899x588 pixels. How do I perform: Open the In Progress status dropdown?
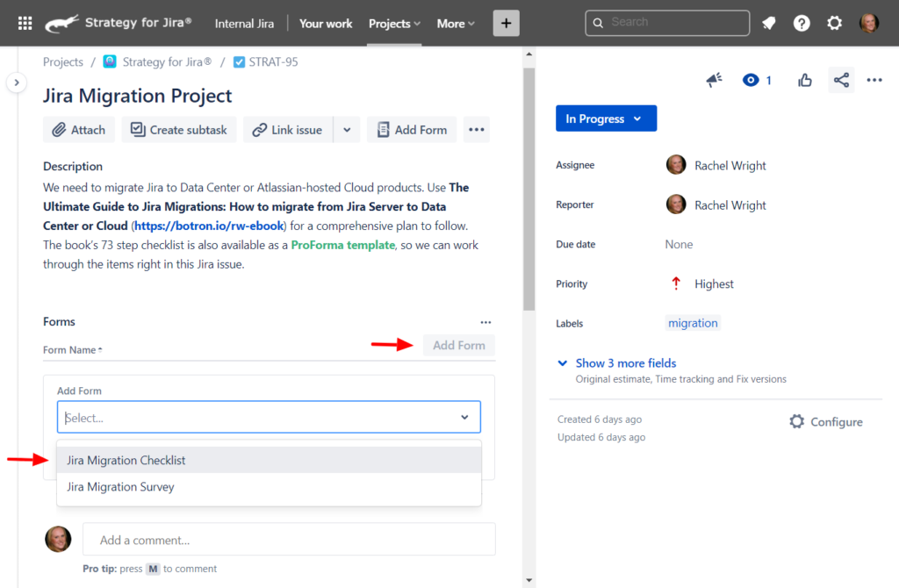tap(606, 118)
